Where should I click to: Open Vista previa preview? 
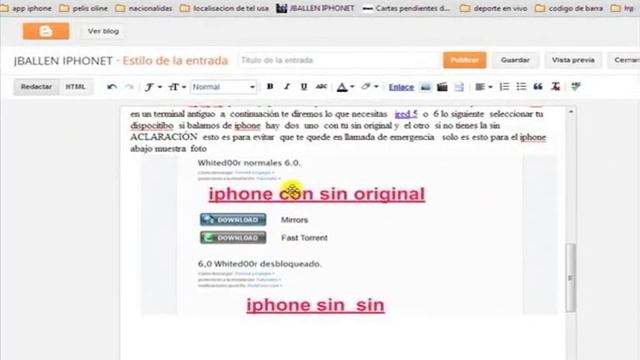point(573,60)
